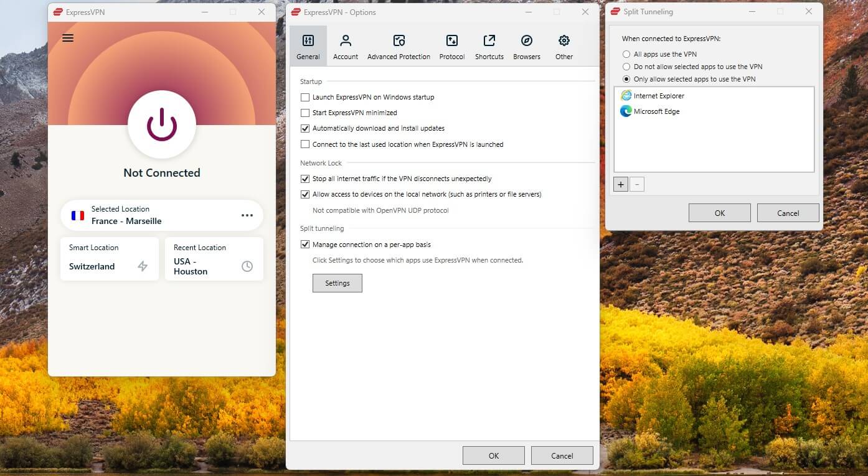Image resolution: width=868 pixels, height=476 pixels.
Task: Uncheck Stop all internet traffic if VPN disconnects
Action: 305,179
